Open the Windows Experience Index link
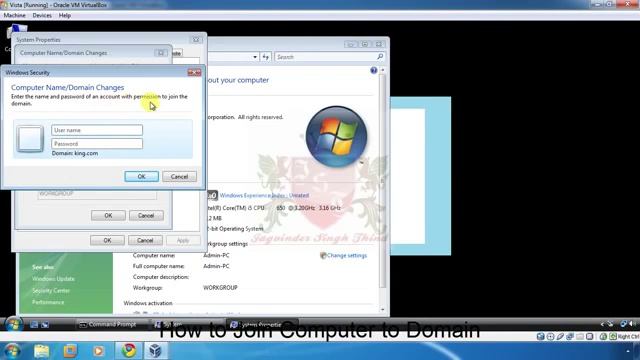Viewport: 640px width, 360px height. [x=264, y=196]
